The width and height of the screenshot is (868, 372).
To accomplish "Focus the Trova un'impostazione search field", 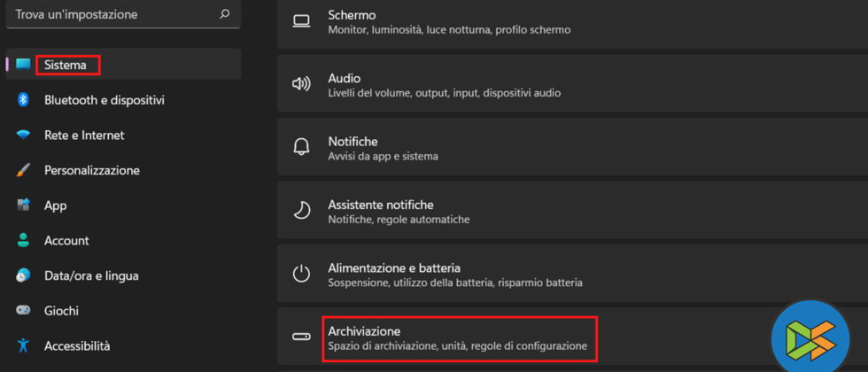I will [111, 14].
